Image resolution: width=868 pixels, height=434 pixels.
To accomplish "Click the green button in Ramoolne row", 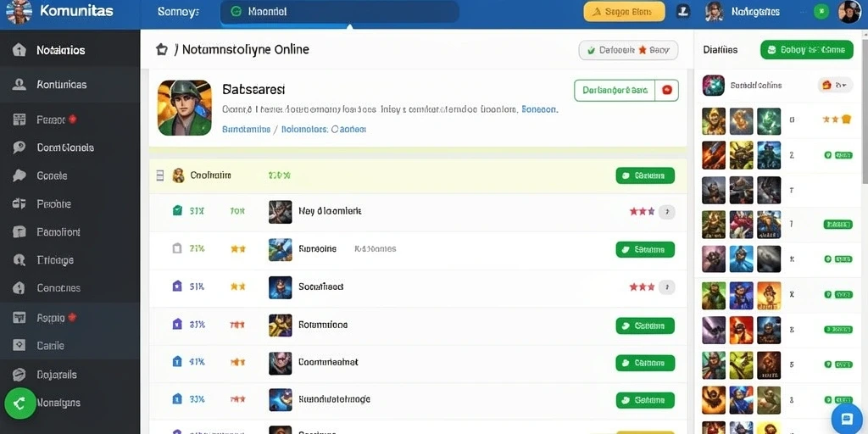I will pos(645,250).
